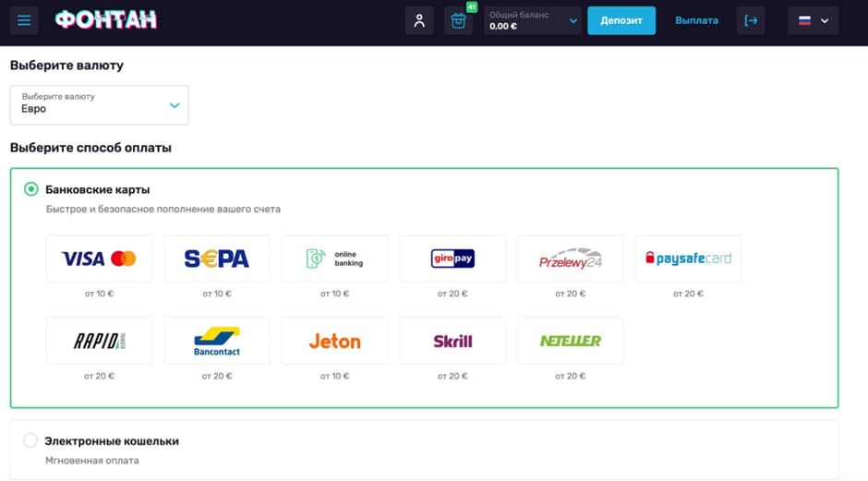
Task: Open the gift box rewards icon
Action: tap(458, 20)
